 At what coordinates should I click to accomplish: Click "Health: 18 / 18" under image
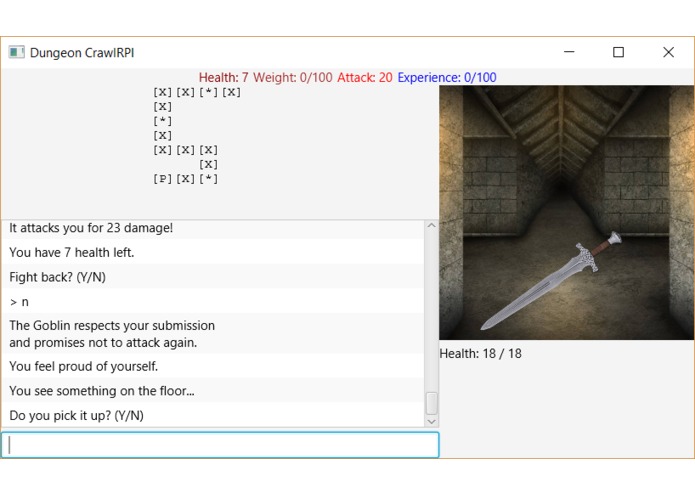(x=480, y=354)
